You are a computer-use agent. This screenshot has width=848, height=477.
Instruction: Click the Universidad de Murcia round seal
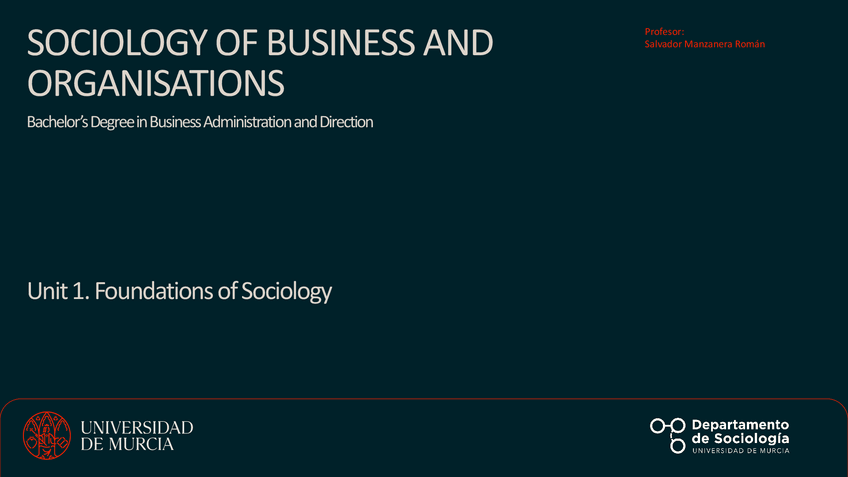[x=47, y=436]
